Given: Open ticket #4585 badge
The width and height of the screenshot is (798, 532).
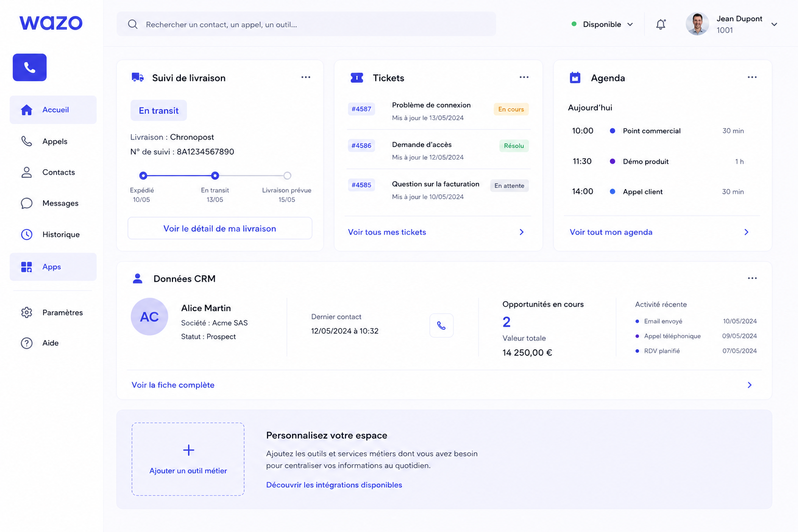Looking at the screenshot, I should pos(362,185).
